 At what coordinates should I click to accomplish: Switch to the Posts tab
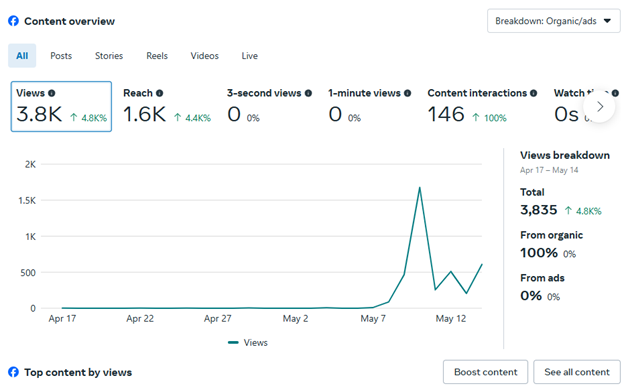[x=61, y=56]
